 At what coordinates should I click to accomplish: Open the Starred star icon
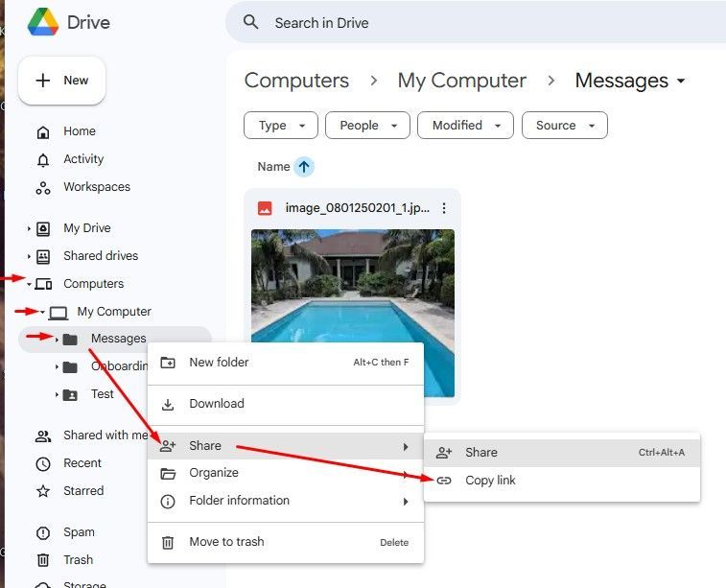pyautogui.click(x=43, y=491)
